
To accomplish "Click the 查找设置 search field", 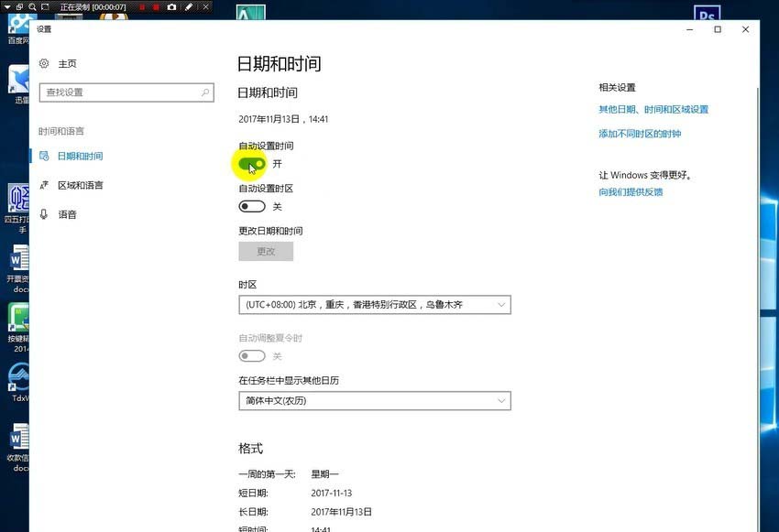I will (126, 92).
